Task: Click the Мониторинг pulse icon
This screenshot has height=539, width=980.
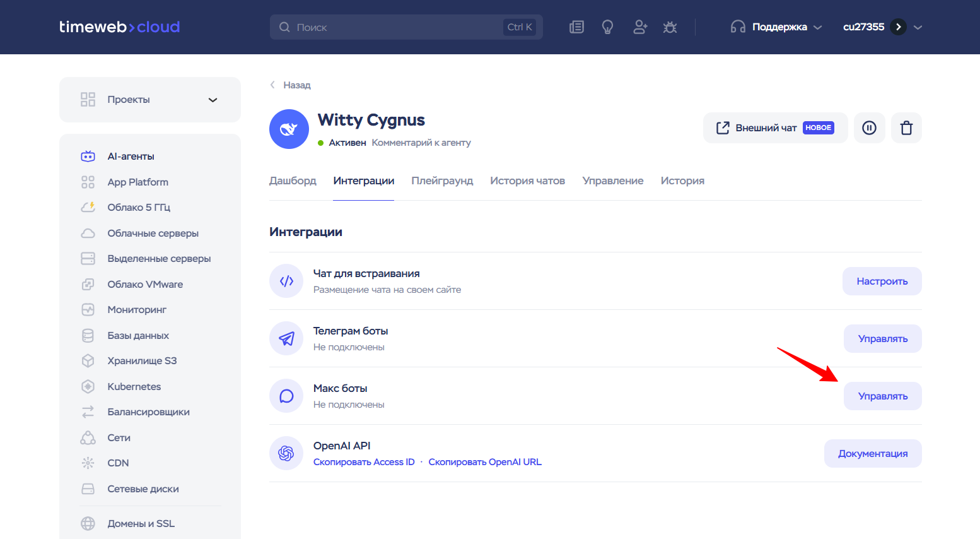Action: tap(88, 310)
